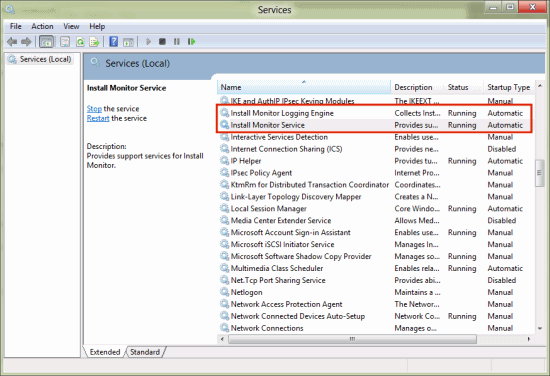Click gear icon next to Media Center Extender Service
The width and height of the screenshot is (550, 376).
(224, 220)
